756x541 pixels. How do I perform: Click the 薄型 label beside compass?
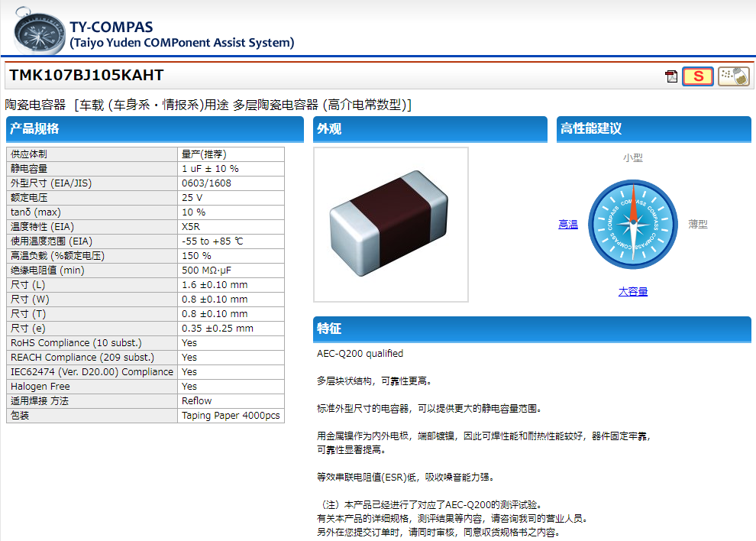pyautogui.click(x=697, y=225)
